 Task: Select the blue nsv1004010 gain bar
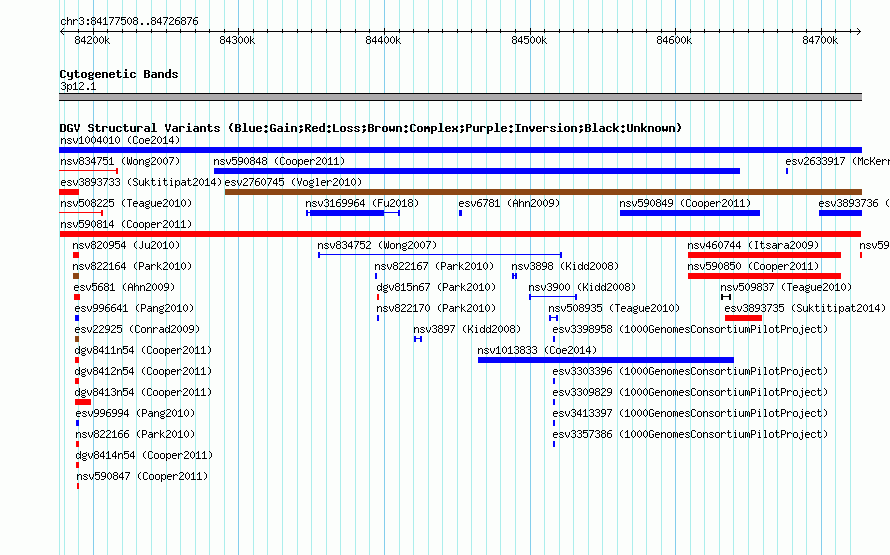(460, 150)
